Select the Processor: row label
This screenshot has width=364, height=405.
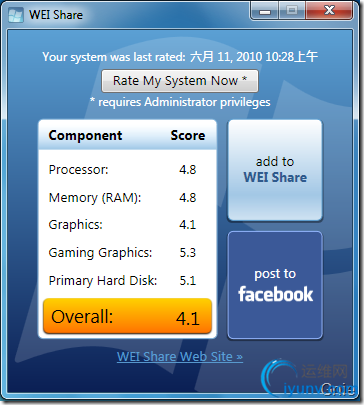click(x=79, y=170)
